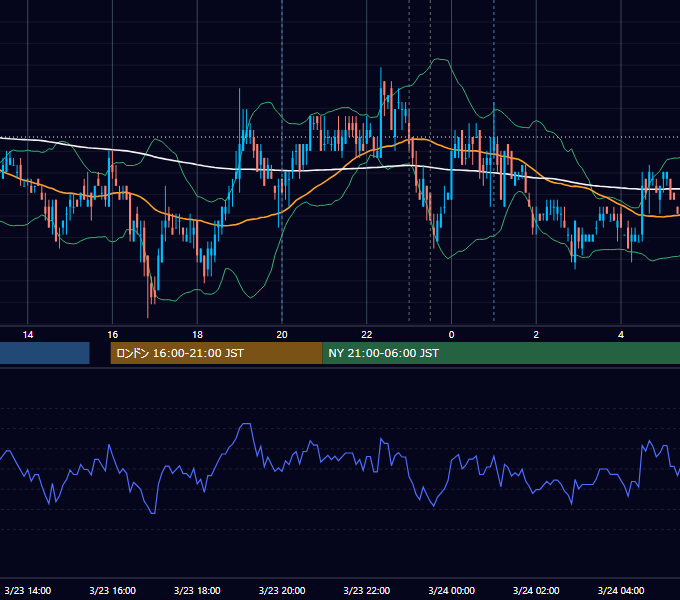Click the 0 hour label on price chart axis
The image size is (680, 600).
coord(451,335)
